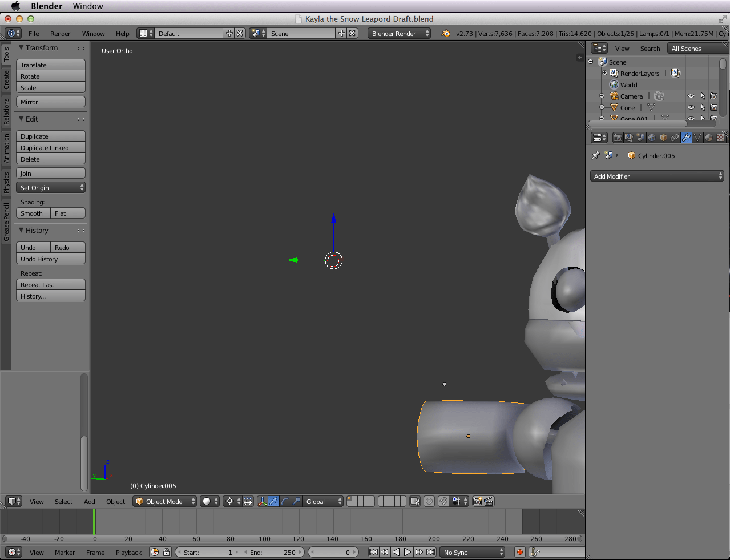Toggle selectability of Cone arrow icon

[703, 107]
